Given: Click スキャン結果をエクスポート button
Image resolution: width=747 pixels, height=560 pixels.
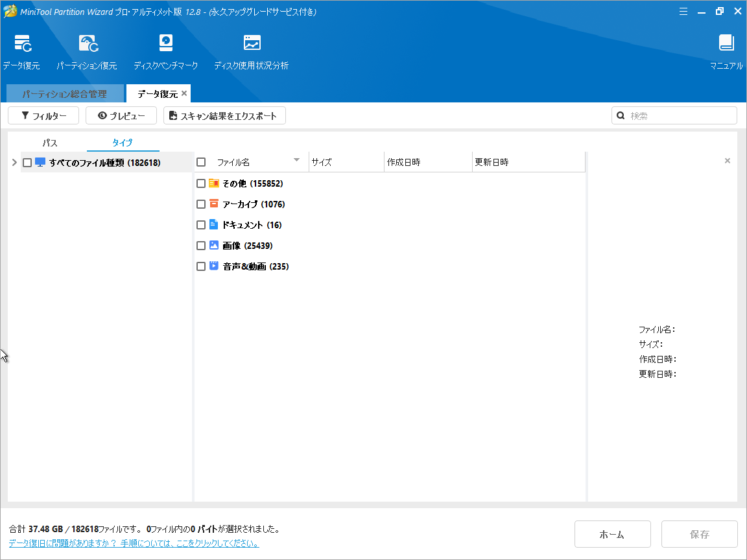Looking at the screenshot, I should point(224,116).
